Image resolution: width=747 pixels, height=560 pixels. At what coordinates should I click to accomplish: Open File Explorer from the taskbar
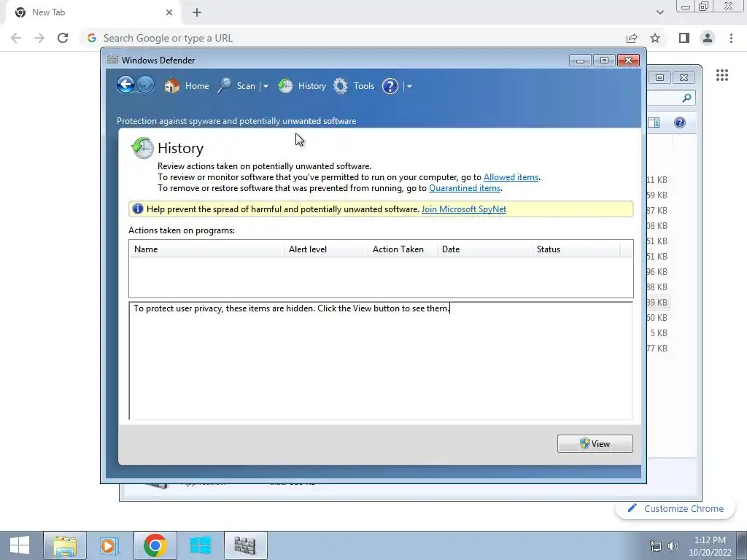65,545
